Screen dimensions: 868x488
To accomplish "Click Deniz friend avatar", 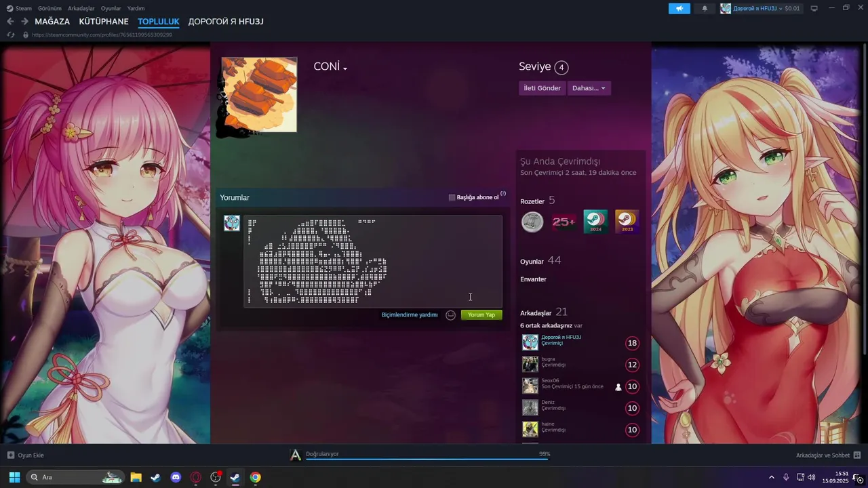I will coord(530,408).
